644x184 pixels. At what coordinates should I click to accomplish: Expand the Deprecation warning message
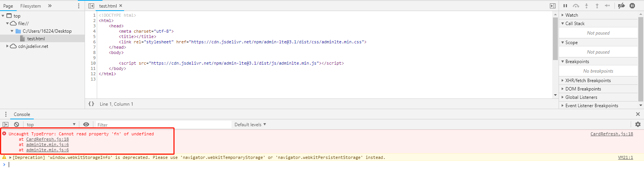(11, 157)
